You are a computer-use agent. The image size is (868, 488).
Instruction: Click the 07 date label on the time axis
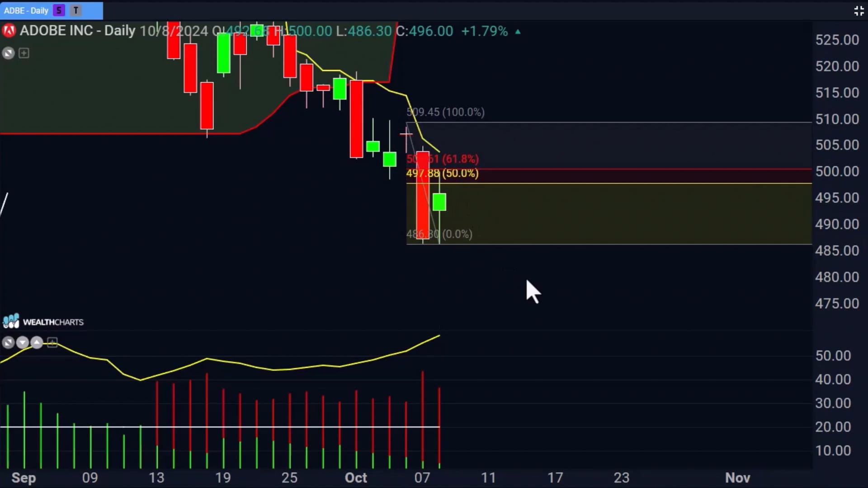coord(422,478)
